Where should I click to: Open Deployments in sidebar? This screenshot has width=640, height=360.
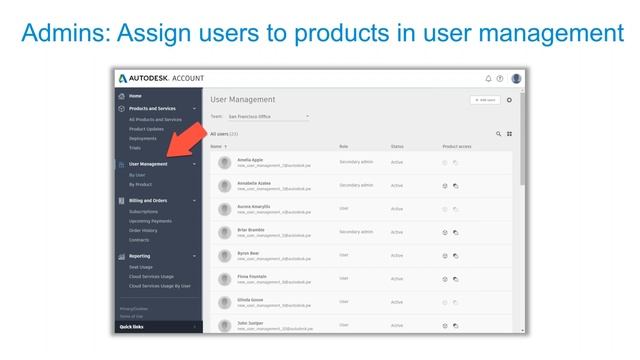tap(142, 139)
